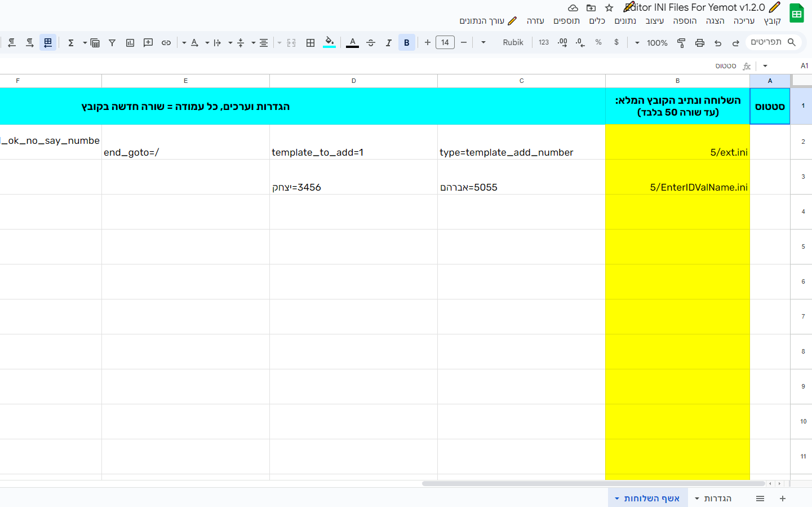
Task: Open 123 number formats dropdown
Action: pyautogui.click(x=544, y=42)
